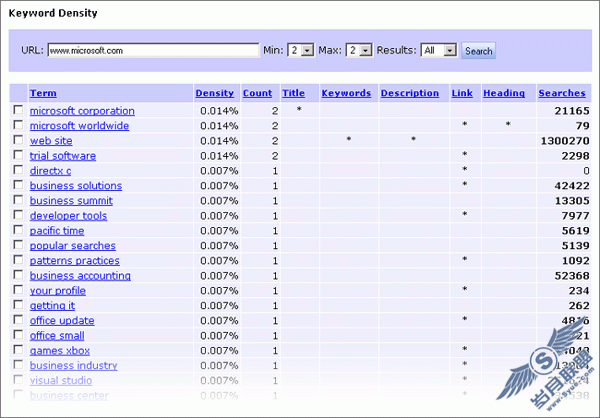
Task: Click the Keywords column header link
Action: point(346,93)
